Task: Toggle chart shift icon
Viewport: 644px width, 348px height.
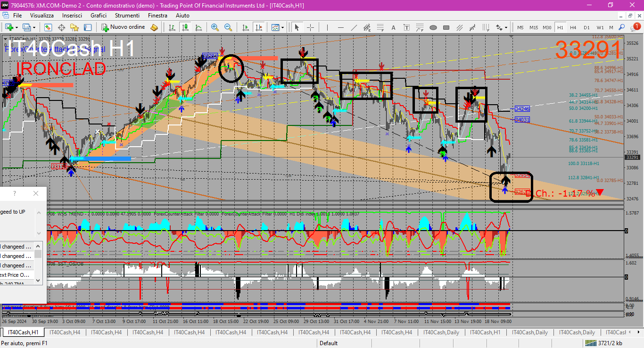Action: pyautogui.click(x=258, y=27)
